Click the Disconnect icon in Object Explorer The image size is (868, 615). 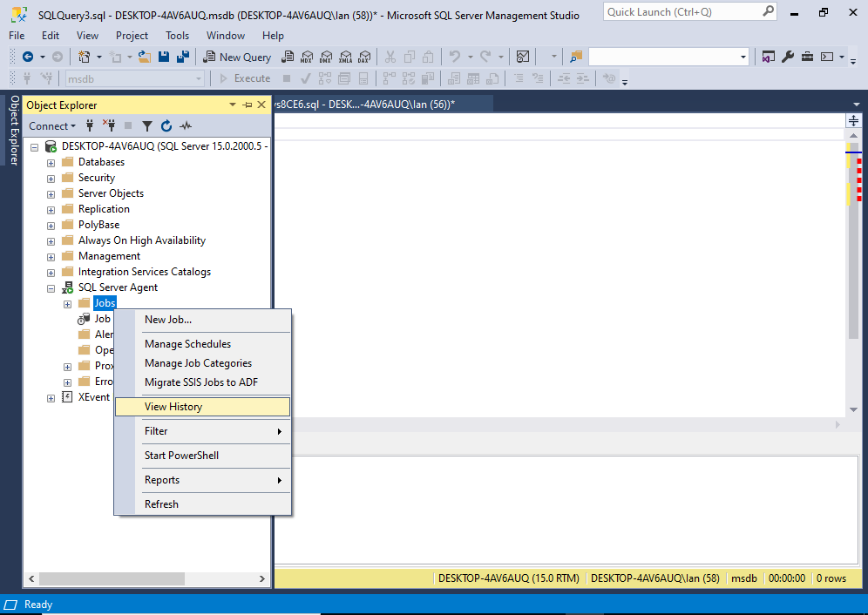[109, 126]
